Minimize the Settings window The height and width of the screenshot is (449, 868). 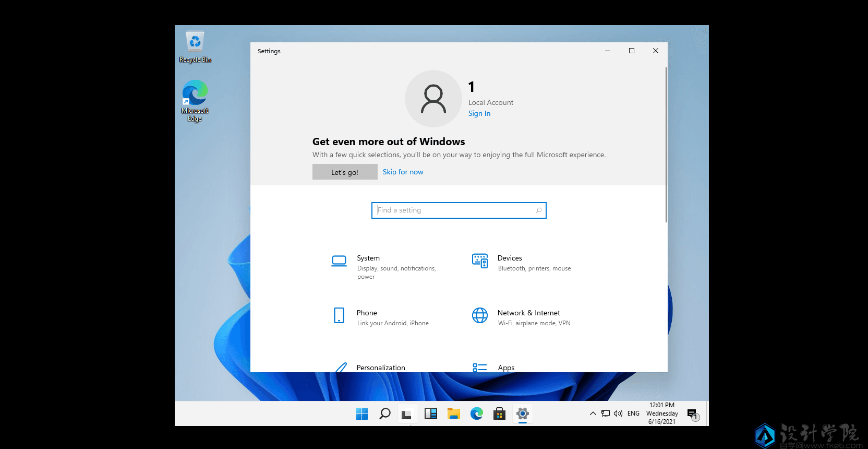(x=608, y=51)
